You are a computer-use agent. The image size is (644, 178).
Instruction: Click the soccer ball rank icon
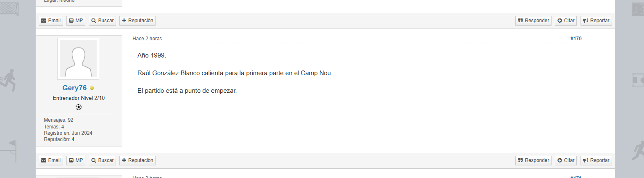79,107
